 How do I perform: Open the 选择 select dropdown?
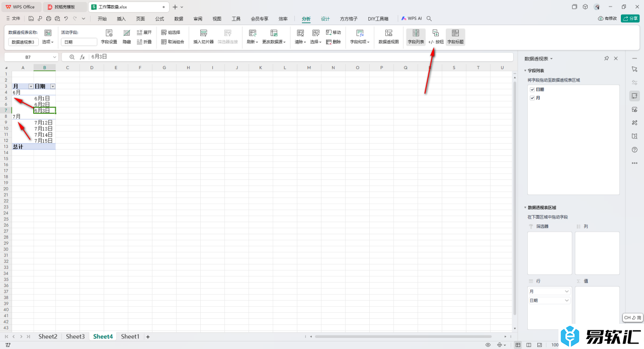315,42
